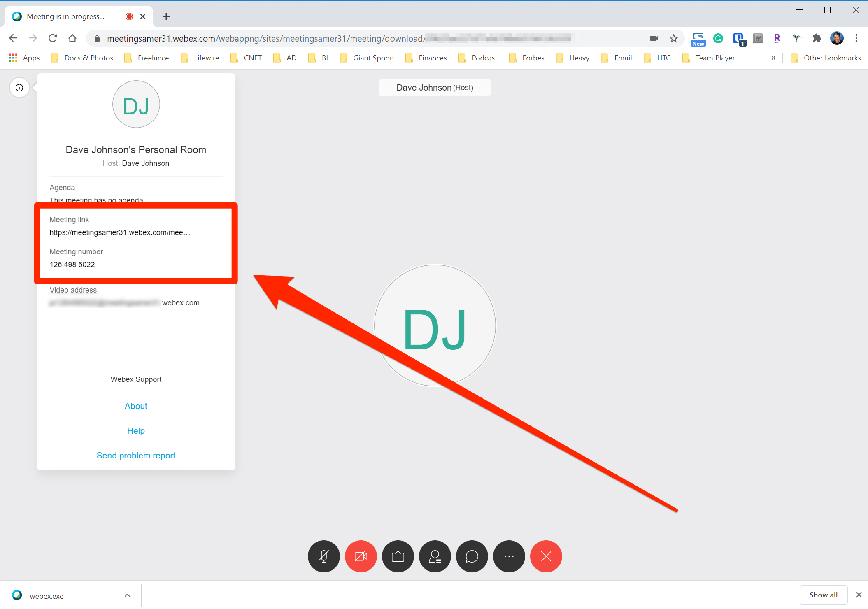Open the chat bubble icon
The image size is (868, 609).
(472, 556)
